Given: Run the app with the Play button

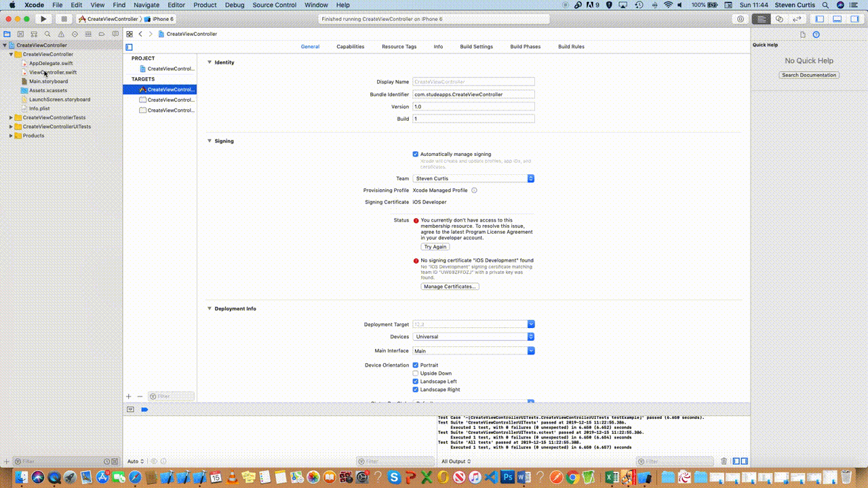Looking at the screenshot, I should tap(43, 19).
